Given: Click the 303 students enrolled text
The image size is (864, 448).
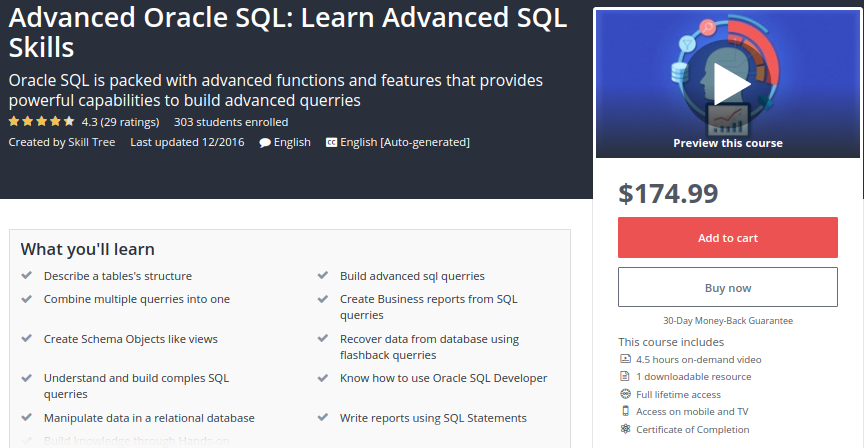Looking at the screenshot, I should click(231, 122).
